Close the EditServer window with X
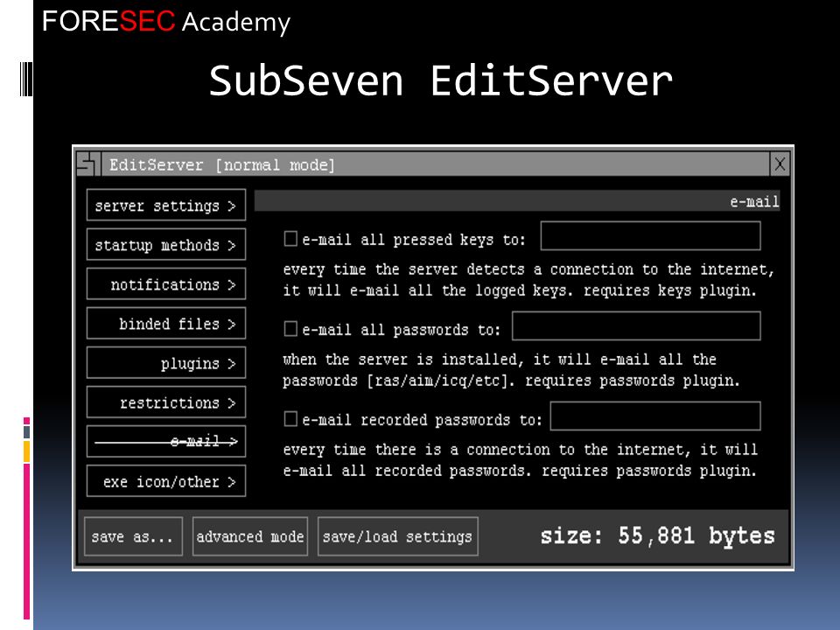Image resolution: width=840 pixels, height=630 pixels. [x=780, y=164]
